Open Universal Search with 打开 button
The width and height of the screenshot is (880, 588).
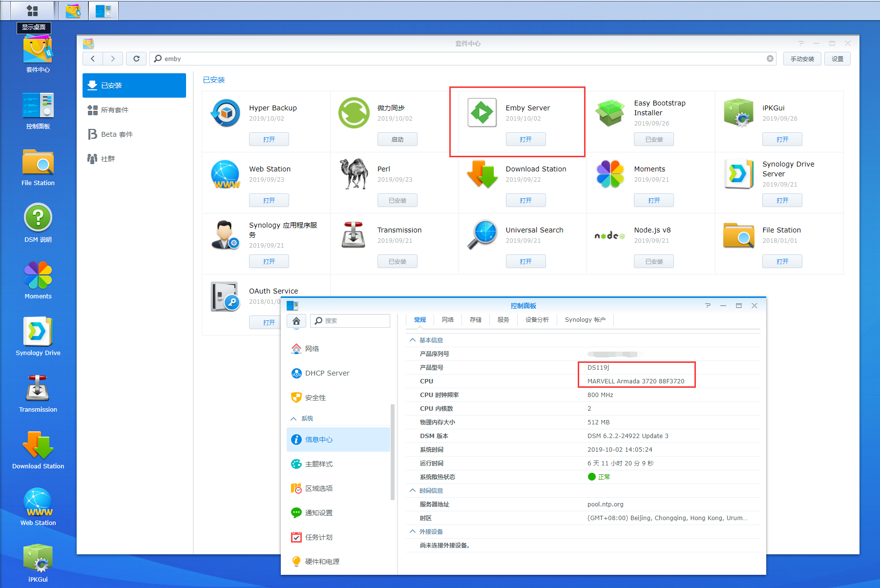click(x=525, y=262)
